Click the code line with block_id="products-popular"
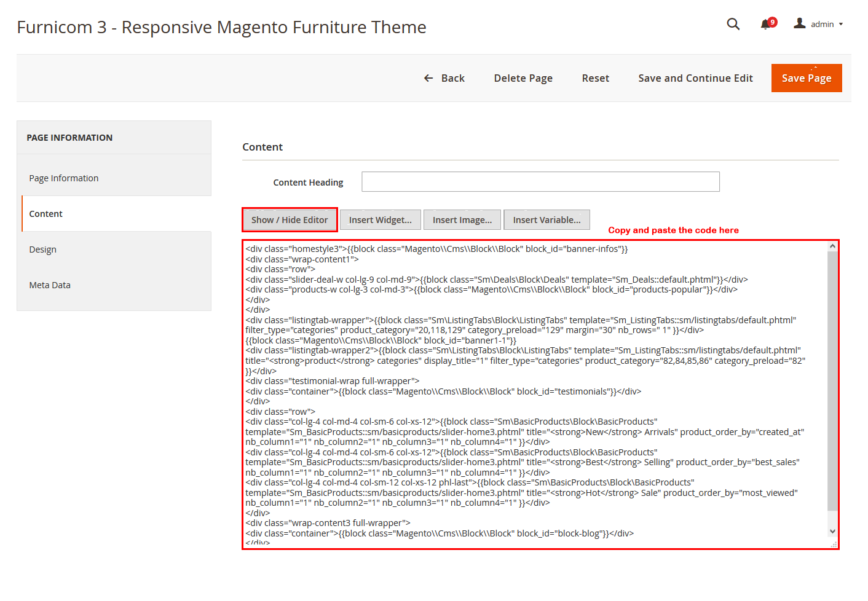The image size is (868, 601). point(491,289)
